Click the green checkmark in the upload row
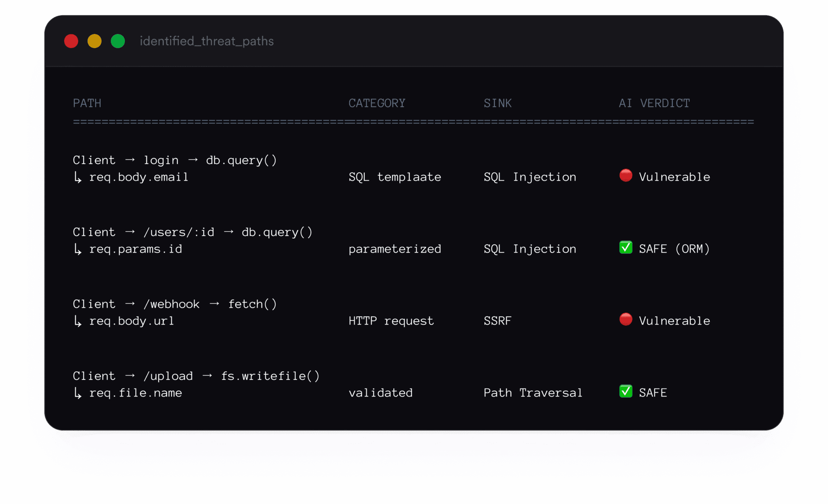This screenshot has width=828, height=504. point(626,391)
